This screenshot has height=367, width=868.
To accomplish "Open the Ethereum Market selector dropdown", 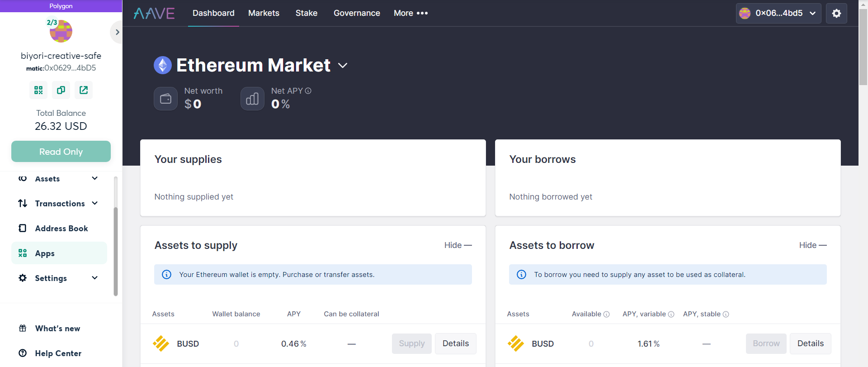I will 343,66.
